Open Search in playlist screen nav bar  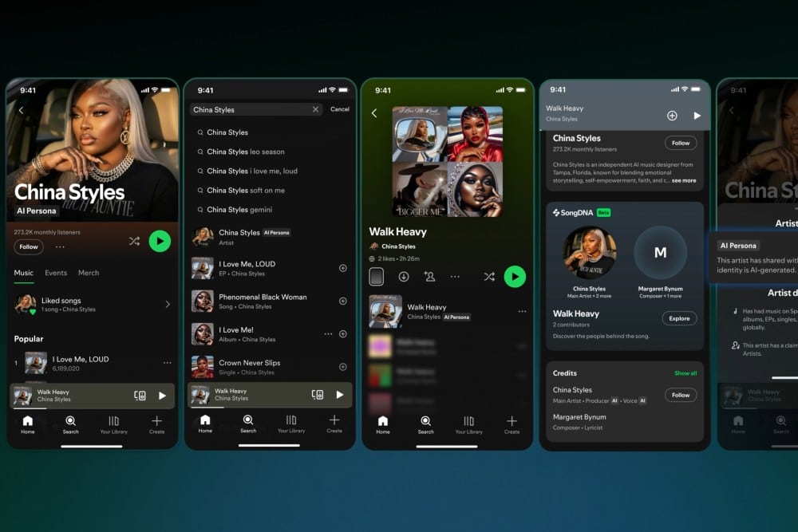click(426, 424)
